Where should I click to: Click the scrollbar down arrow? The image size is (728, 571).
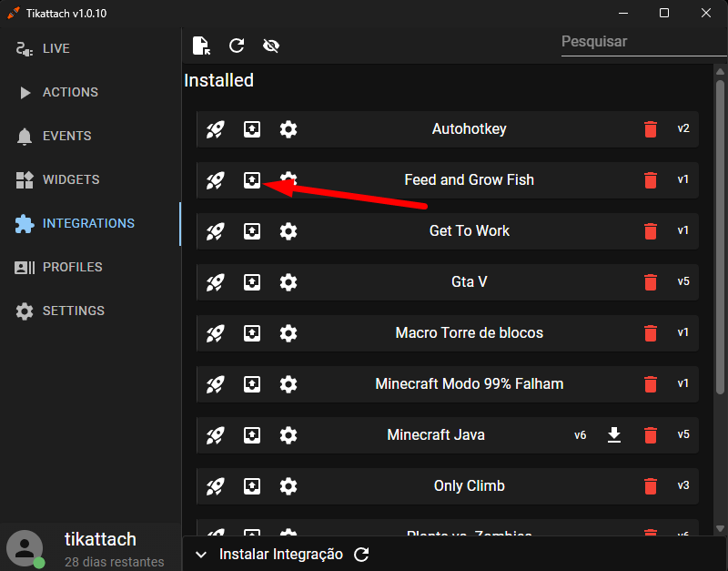[x=720, y=529]
